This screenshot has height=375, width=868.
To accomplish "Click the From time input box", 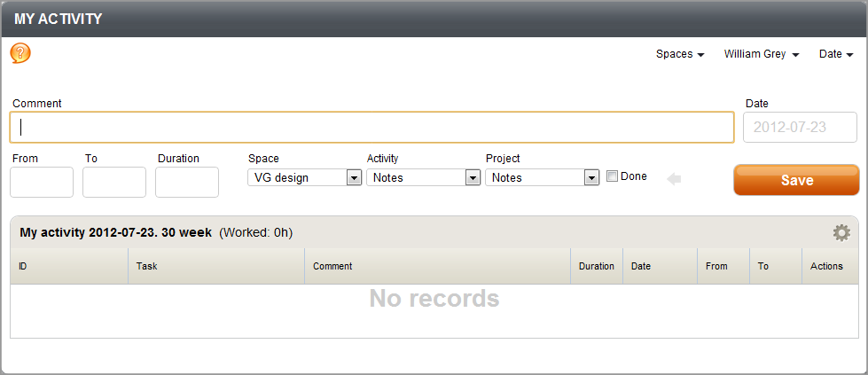I will pyautogui.click(x=42, y=183).
